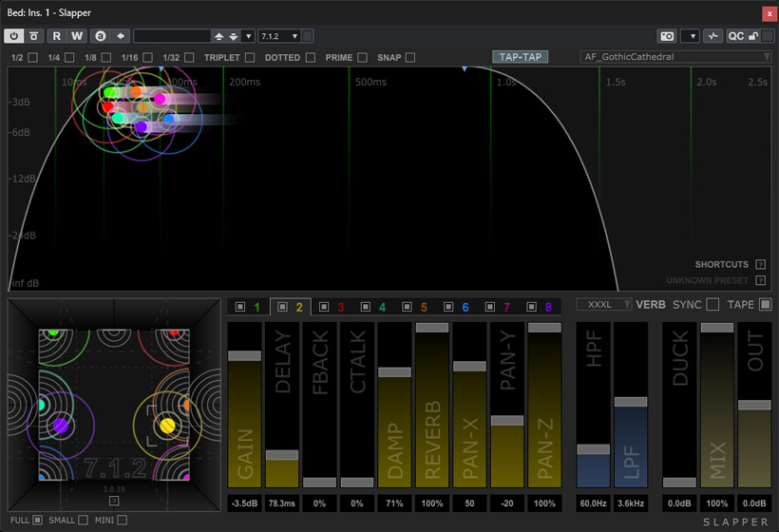Toggle the TAPE checkbox
This screenshot has width=779, height=532.
tap(766, 305)
